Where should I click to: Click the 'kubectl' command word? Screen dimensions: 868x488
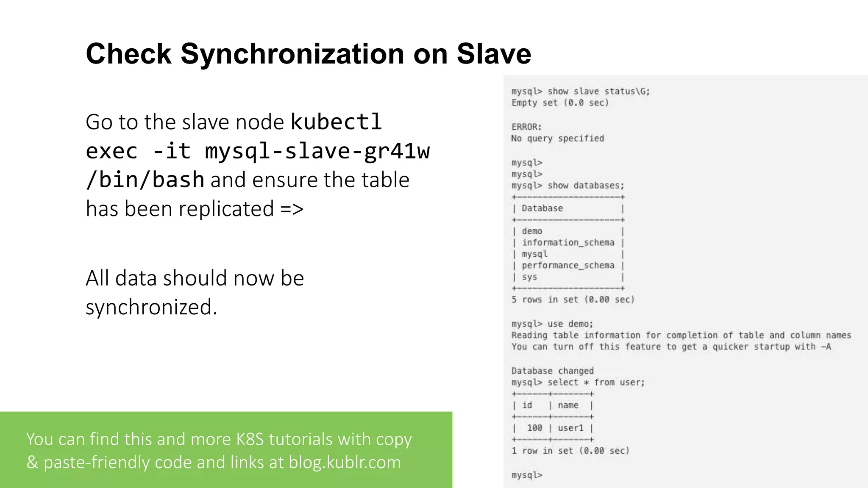[x=337, y=122]
